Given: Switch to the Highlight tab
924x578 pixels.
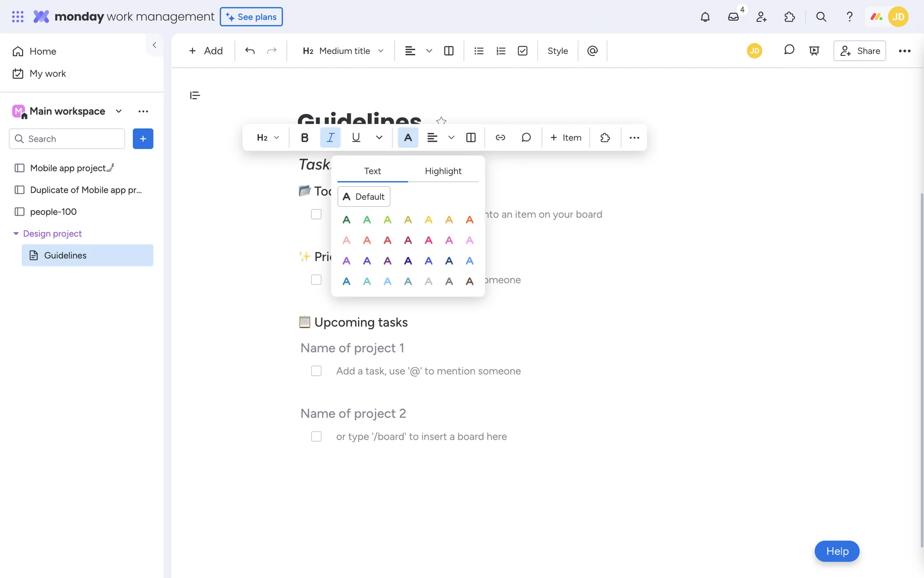Looking at the screenshot, I should 443,171.
